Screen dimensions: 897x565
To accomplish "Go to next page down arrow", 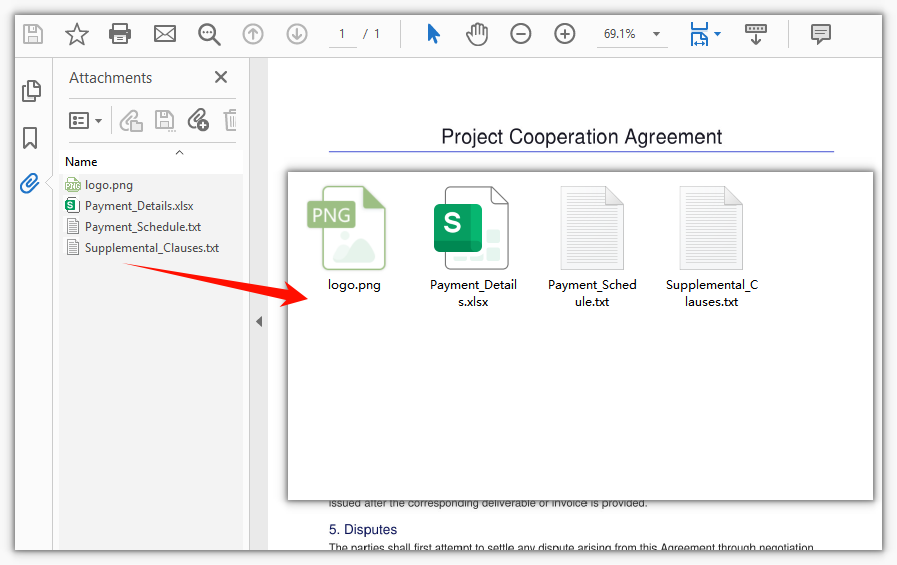I will point(296,34).
